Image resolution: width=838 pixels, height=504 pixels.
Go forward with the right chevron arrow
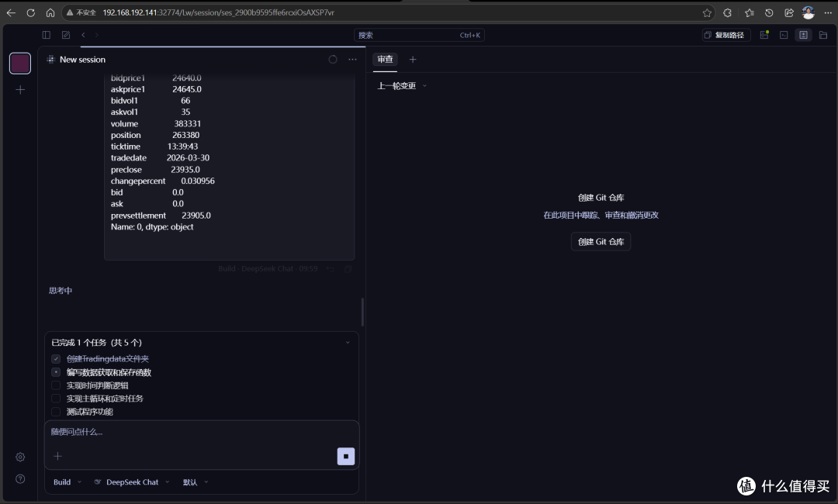pos(97,35)
